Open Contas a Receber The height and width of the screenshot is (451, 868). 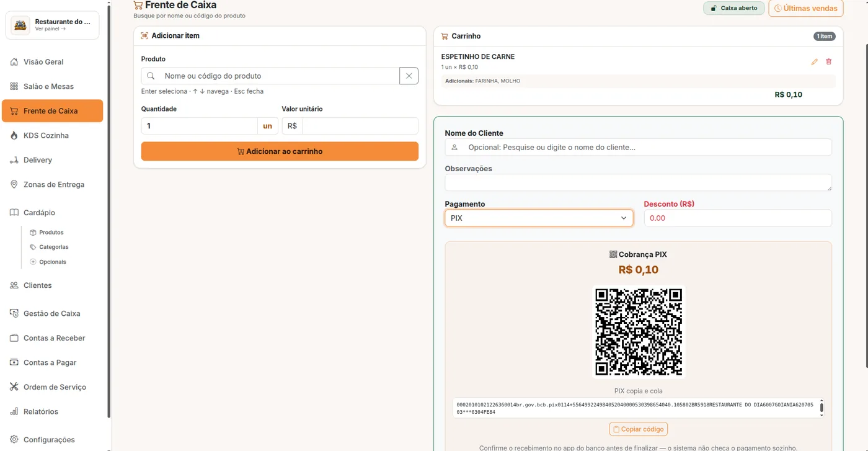(52, 338)
